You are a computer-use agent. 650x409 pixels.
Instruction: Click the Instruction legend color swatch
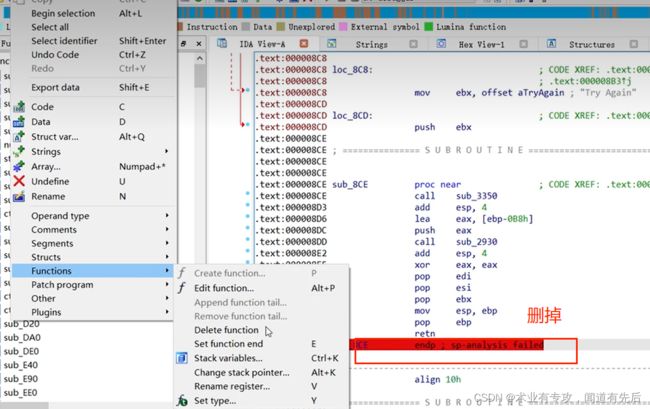180,27
